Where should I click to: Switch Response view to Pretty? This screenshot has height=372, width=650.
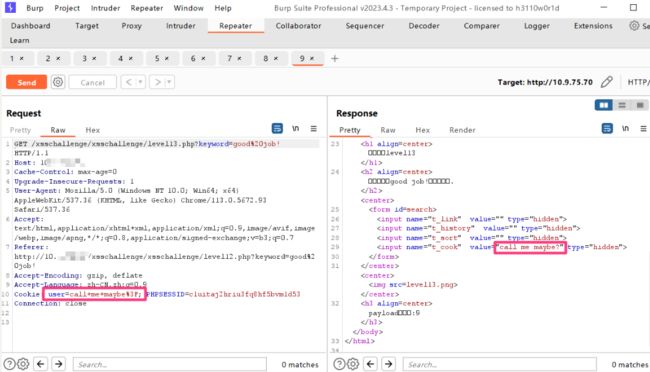[x=349, y=130]
